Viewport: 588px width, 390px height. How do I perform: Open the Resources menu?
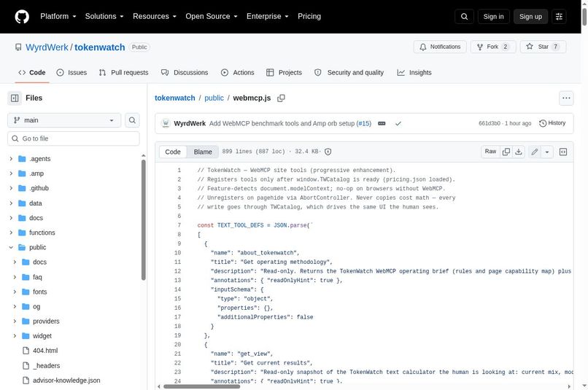[155, 17]
